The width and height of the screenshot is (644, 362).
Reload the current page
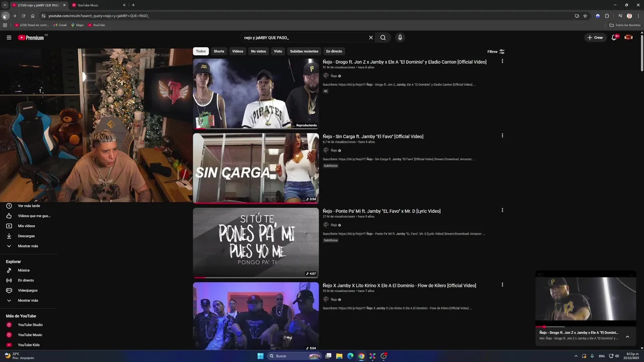tap(23, 16)
